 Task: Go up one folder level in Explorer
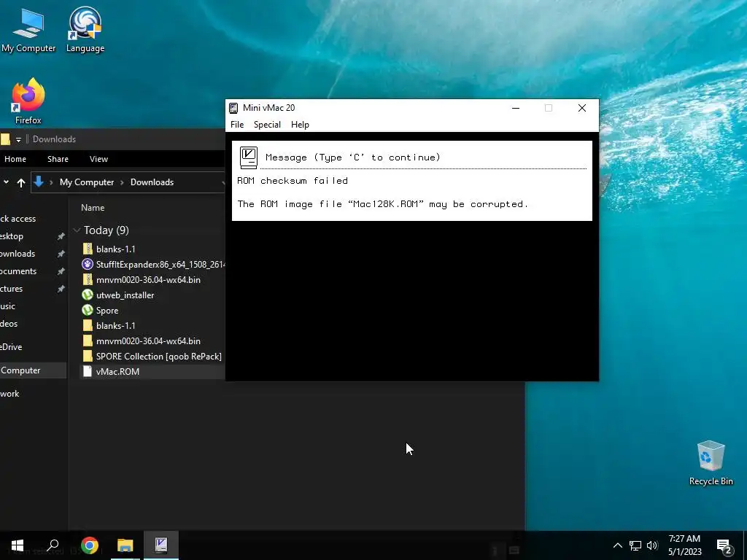[x=21, y=182]
